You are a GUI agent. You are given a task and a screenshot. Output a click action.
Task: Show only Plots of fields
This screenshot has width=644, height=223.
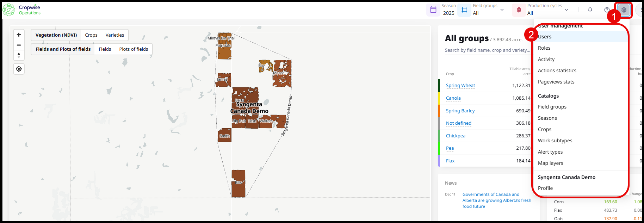[x=134, y=49]
